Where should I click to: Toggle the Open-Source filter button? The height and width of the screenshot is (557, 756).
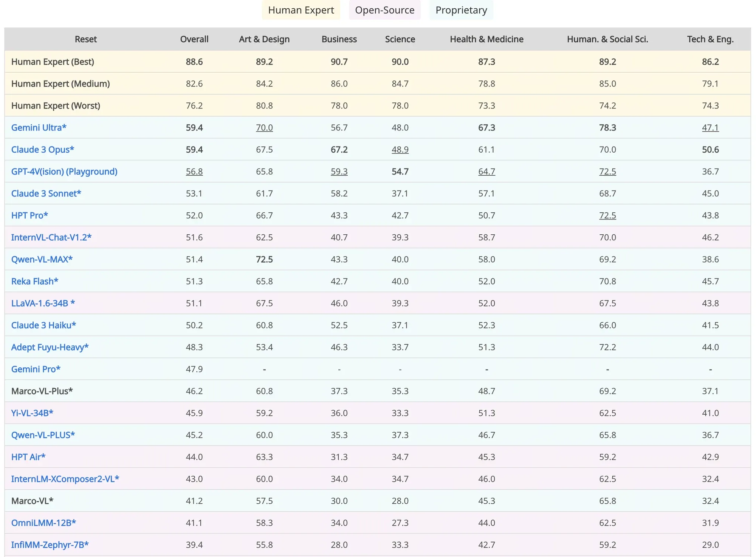(384, 10)
